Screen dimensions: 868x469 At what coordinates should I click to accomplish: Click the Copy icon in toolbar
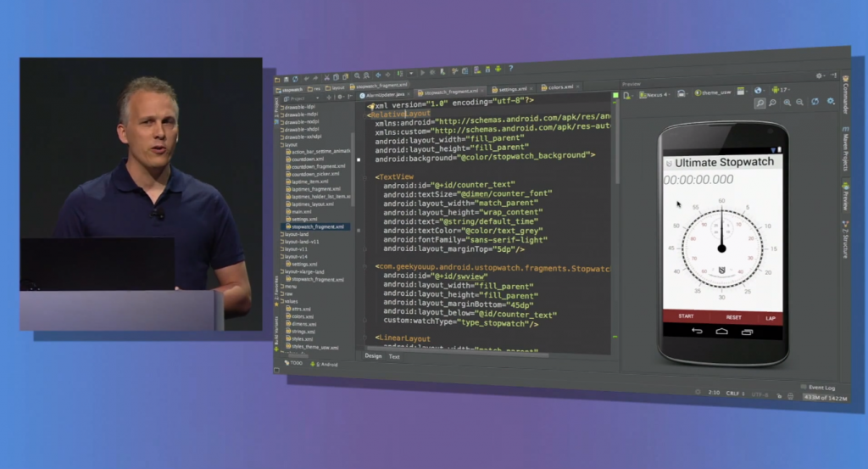click(x=336, y=77)
